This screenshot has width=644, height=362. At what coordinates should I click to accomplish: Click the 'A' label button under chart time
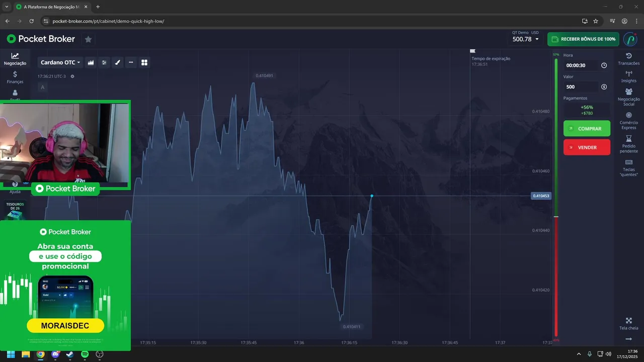click(42, 87)
